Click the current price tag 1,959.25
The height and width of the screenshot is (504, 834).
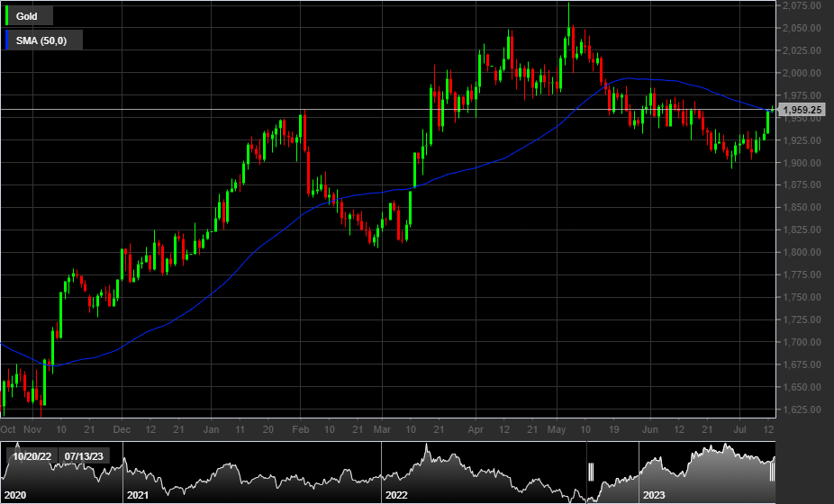[803, 110]
